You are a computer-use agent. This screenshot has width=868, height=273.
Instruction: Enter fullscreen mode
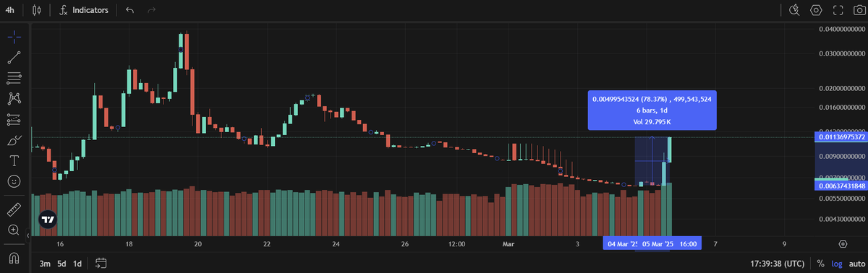point(838,10)
